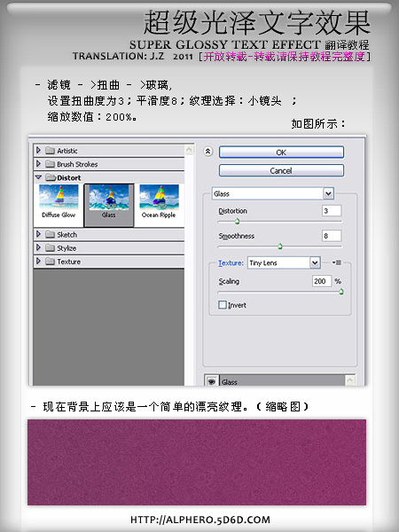
Task: Click the Artistic folder icon
Action: pyautogui.click(x=50, y=151)
